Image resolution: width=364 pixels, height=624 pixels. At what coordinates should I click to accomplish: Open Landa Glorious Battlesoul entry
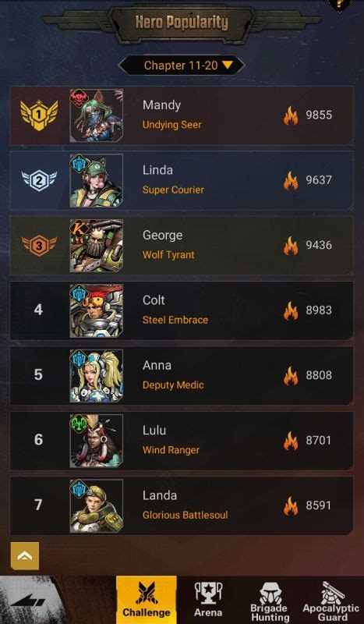coord(182,505)
